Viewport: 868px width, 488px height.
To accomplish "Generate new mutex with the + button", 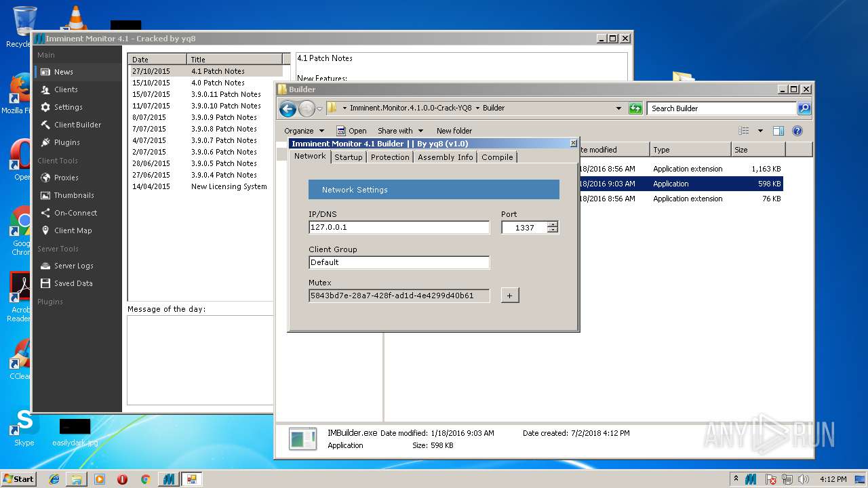I will [x=510, y=296].
